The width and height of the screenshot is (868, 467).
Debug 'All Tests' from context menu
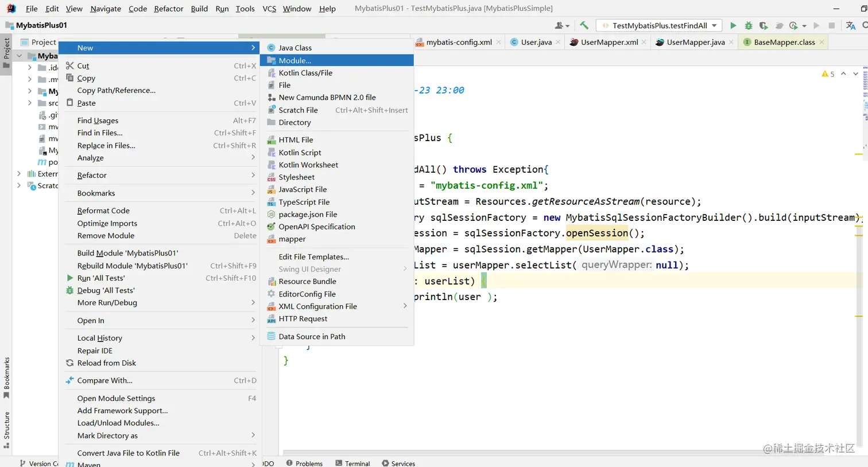[x=160, y=290]
